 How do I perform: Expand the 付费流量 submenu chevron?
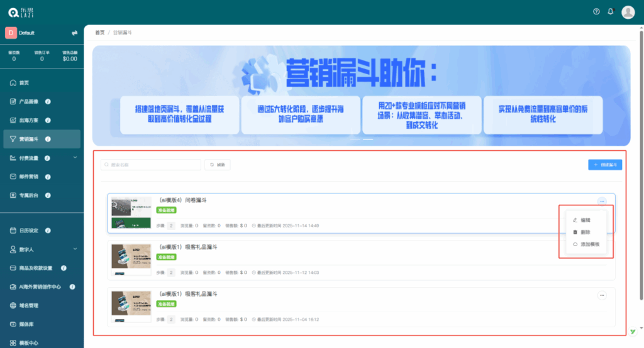pos(75,158)
